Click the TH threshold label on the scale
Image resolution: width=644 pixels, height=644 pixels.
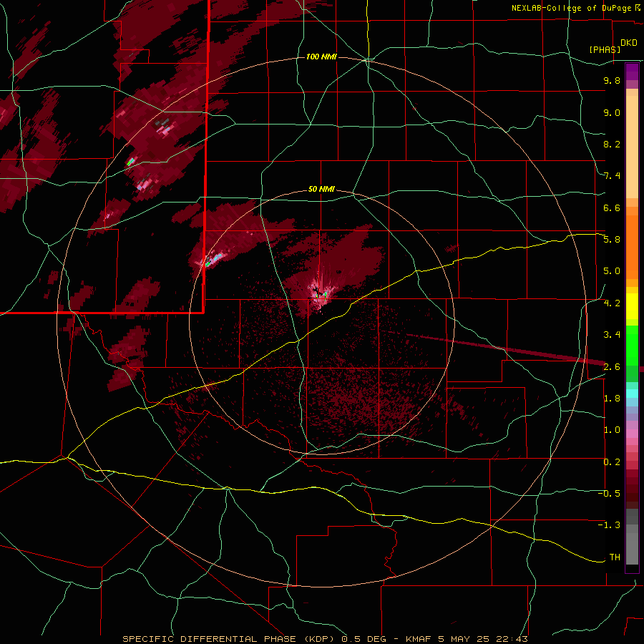coord(615,557)
